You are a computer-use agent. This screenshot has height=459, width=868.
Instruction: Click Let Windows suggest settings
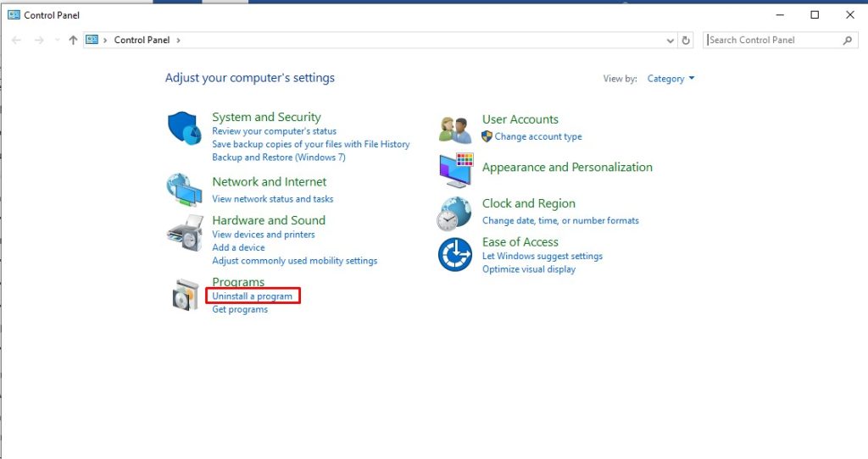point(542,256)
